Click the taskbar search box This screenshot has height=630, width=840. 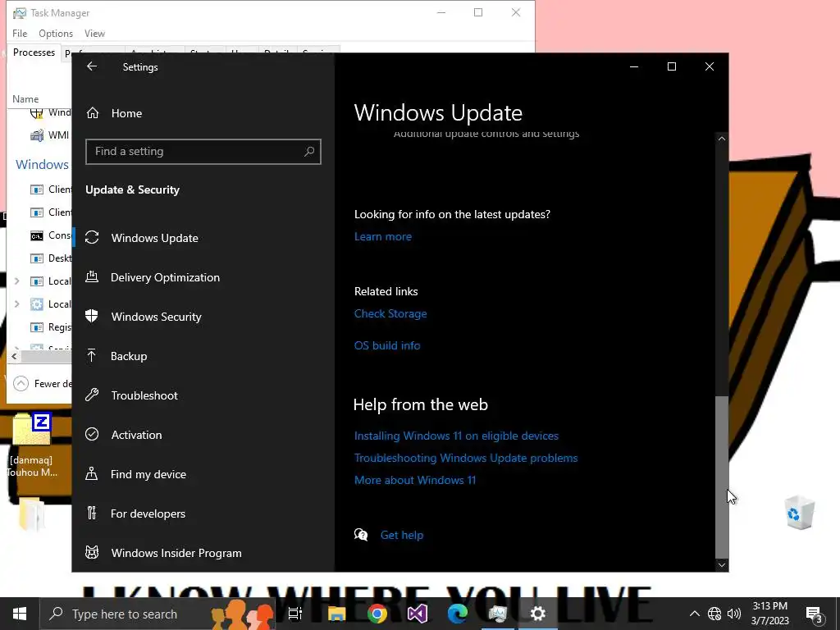click(x=157, y=614)
